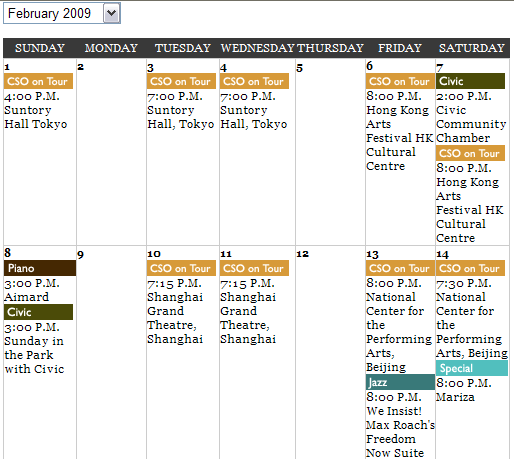The width and height of the screenshot is (514, 459).
Task: Click the FRIDAY column header
Action: pos(400,48)
